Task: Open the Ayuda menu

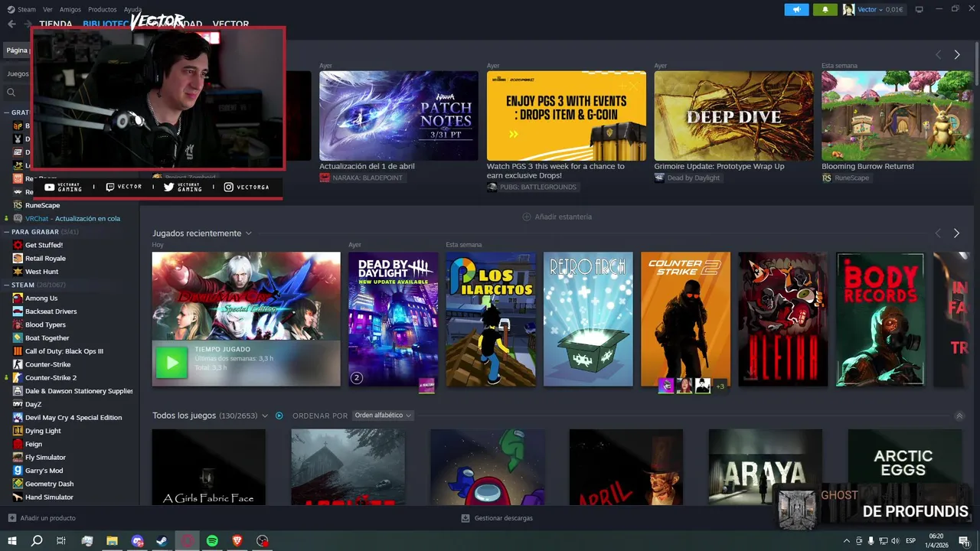Action: (132, 9)
